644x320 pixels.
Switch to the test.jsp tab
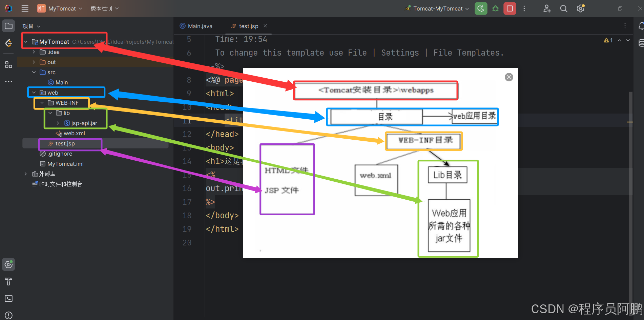(249, 26)
